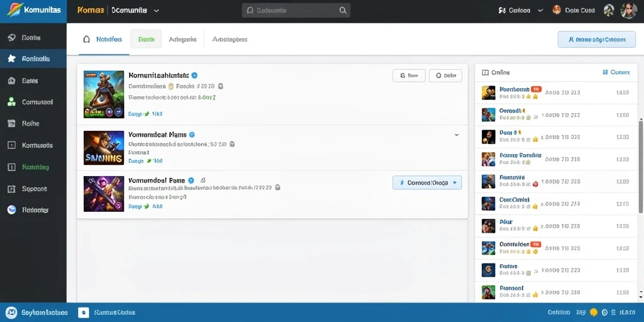Open the Comoed dropdown button

point(427,183)
